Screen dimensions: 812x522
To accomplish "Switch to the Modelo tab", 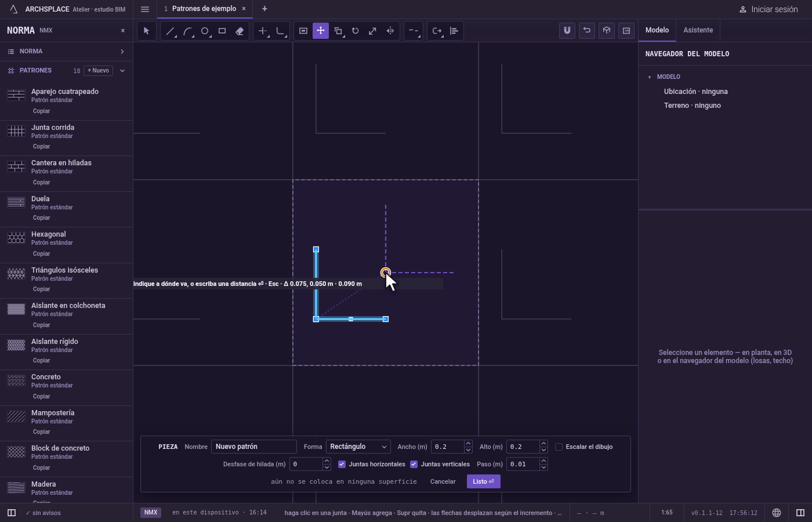I will 657,30.
